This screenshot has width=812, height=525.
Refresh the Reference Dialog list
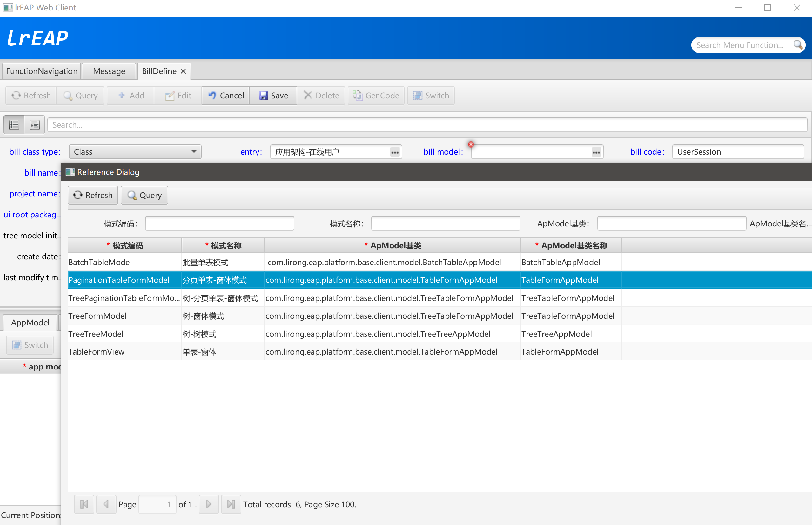click(x=93, y=195)
